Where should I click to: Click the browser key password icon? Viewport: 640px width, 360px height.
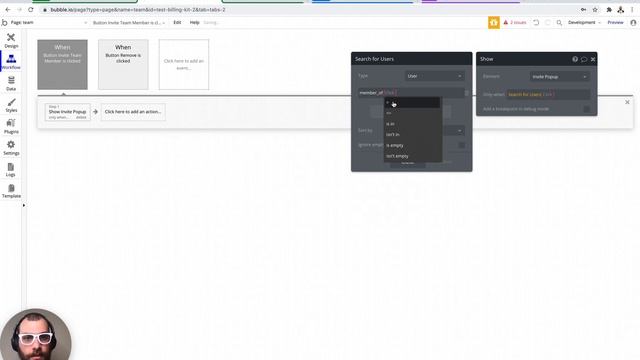(x=583, y=9)
